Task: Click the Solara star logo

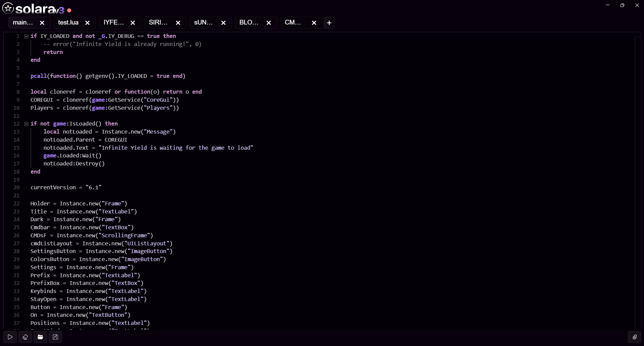Action: point(8,8)
